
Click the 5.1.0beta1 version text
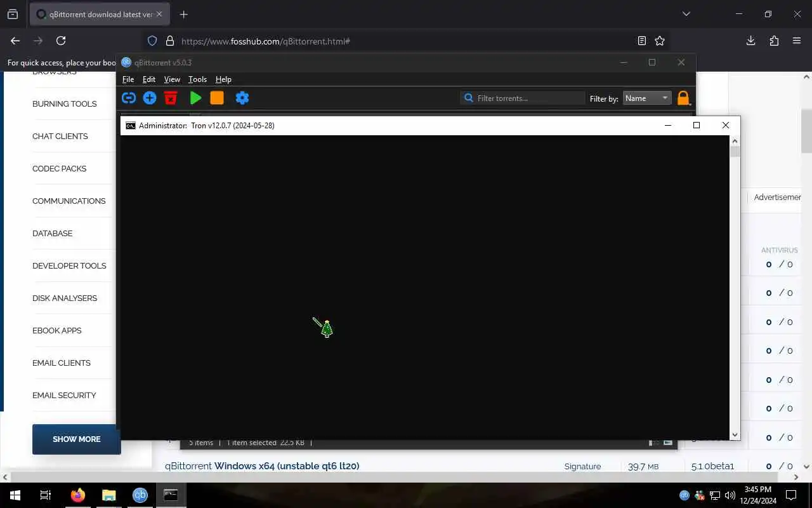click(713, 467)
